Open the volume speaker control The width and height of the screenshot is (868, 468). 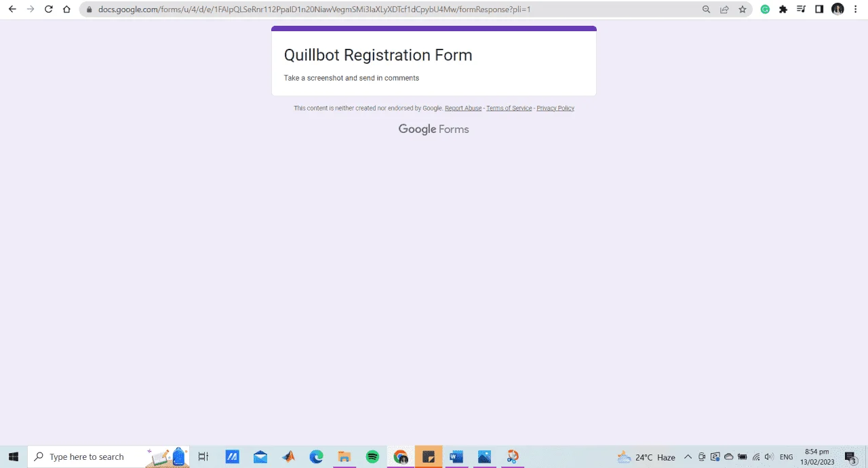click(x=769, y=457)
